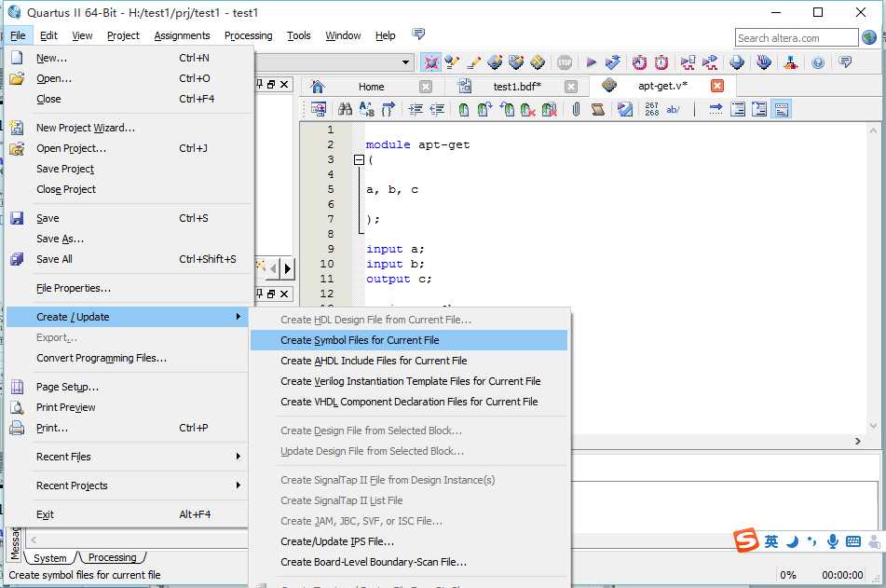The image size is (886, 588).
Task: Close the test1.bdf* tab
Action: coord(571,87)
